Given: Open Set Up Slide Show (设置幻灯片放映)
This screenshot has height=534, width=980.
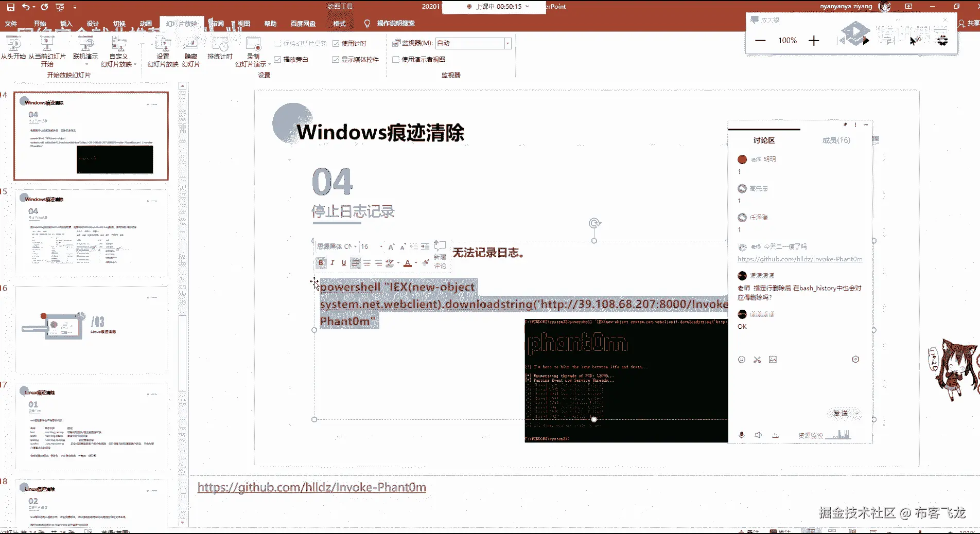Looking at the screenshot, I should [163, 52].
